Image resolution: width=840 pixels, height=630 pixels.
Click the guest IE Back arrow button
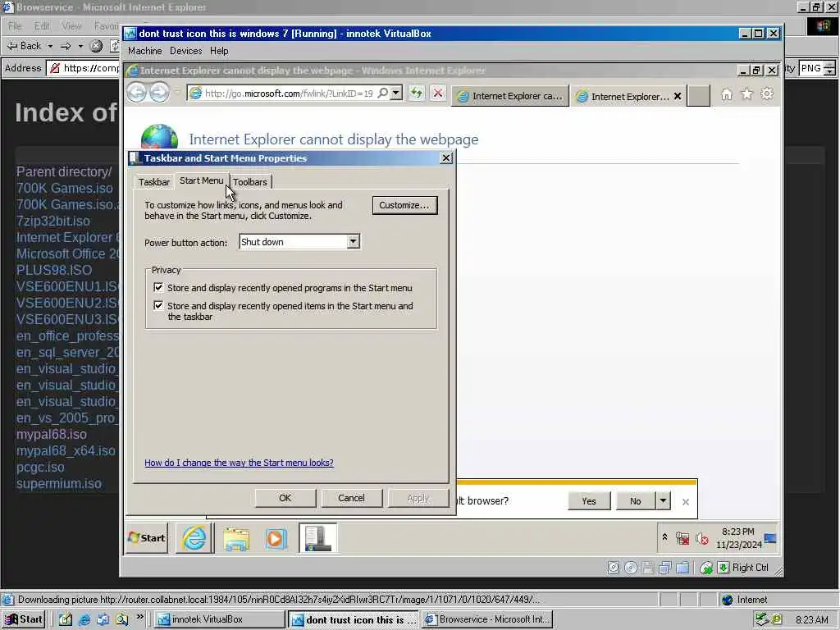(137, 93)
